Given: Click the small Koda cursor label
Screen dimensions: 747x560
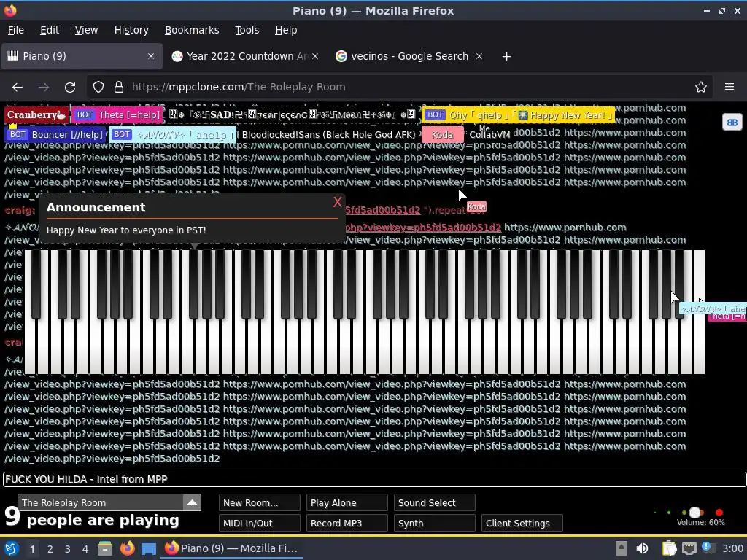Looking at the screenshot, I should (x=476, y=206).
